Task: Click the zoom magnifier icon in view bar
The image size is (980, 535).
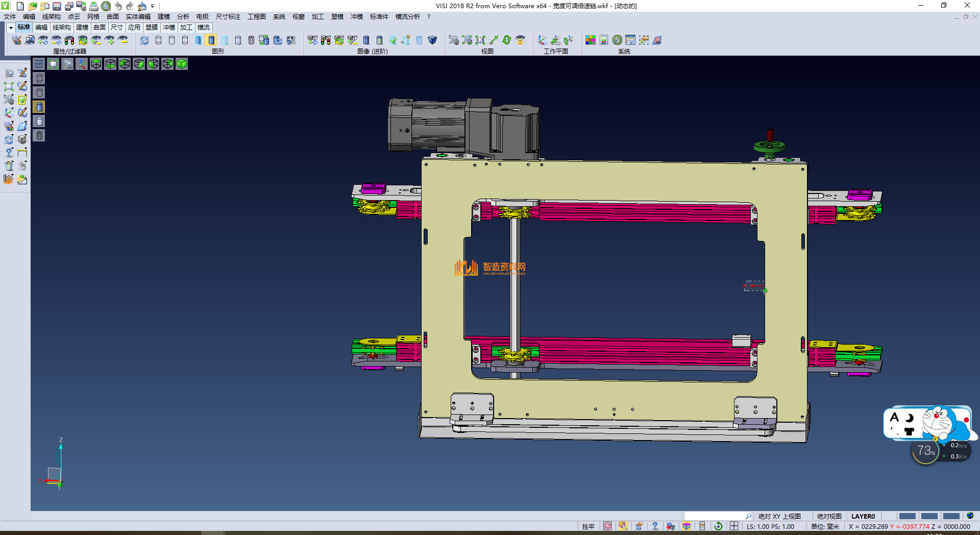Action: coord(67,64)
